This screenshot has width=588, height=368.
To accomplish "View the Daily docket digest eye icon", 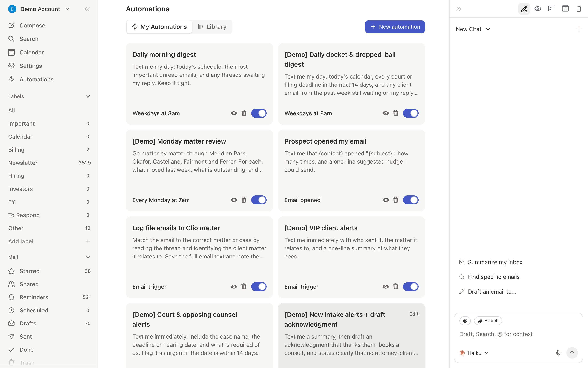I will click(x=386, y=113).
